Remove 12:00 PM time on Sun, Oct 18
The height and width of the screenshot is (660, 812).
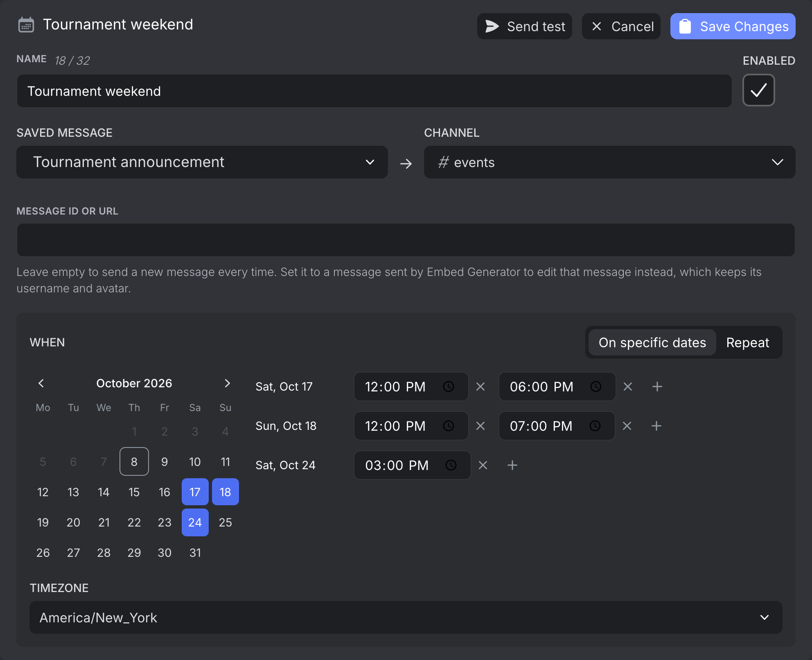[480, 426]
